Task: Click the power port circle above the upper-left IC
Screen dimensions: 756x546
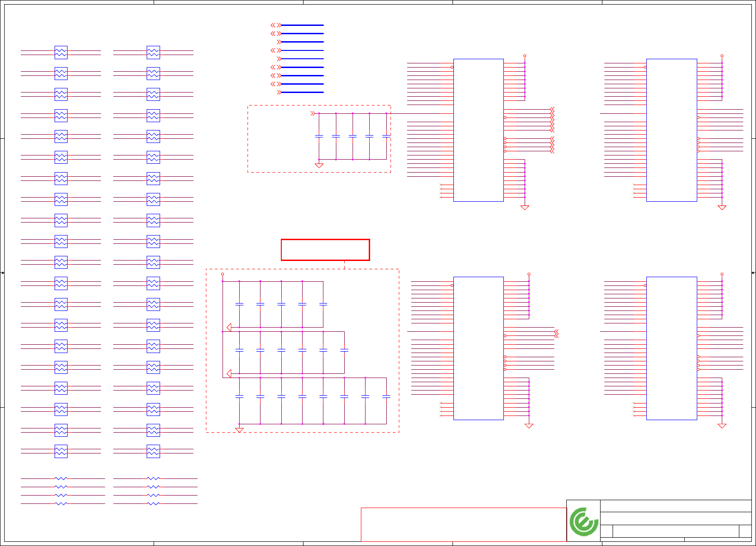Action: pyautogui.click(x=525, y=56)
